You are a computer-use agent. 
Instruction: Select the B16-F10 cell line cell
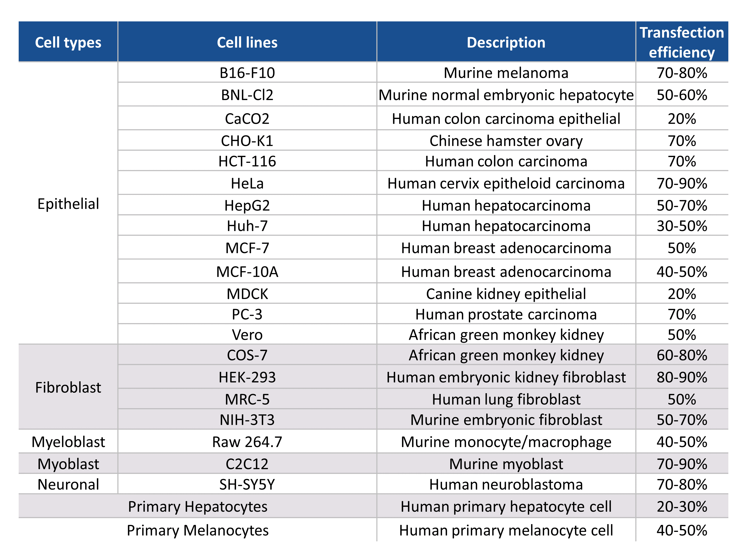point(247,73)
